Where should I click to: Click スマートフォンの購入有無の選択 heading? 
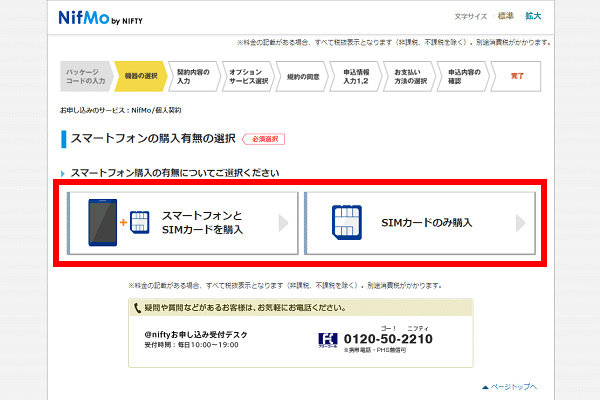tap(153, 139)
